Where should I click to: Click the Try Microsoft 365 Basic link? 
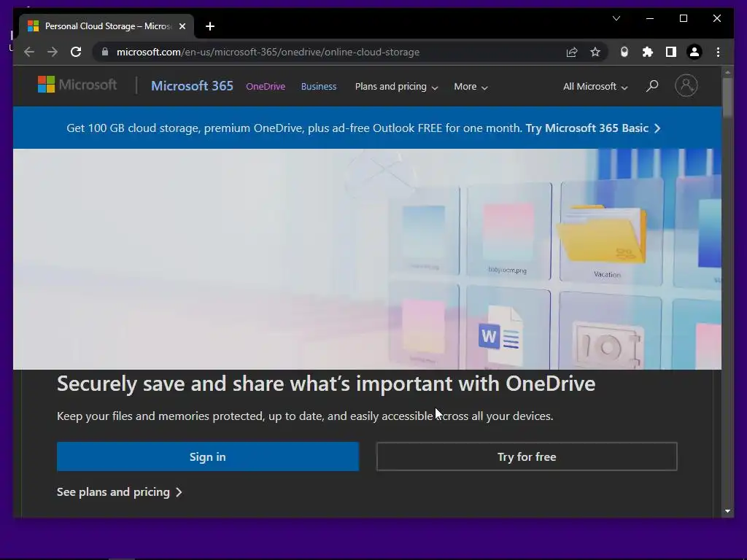[592, 128]
